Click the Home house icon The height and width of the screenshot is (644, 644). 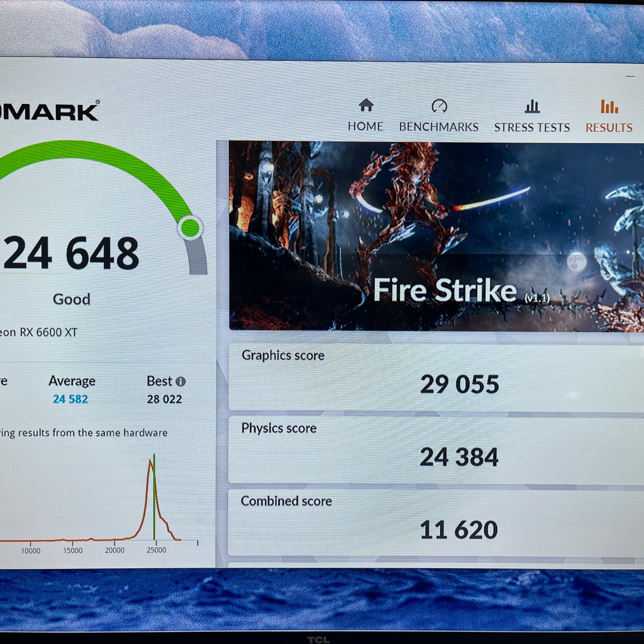366,105
